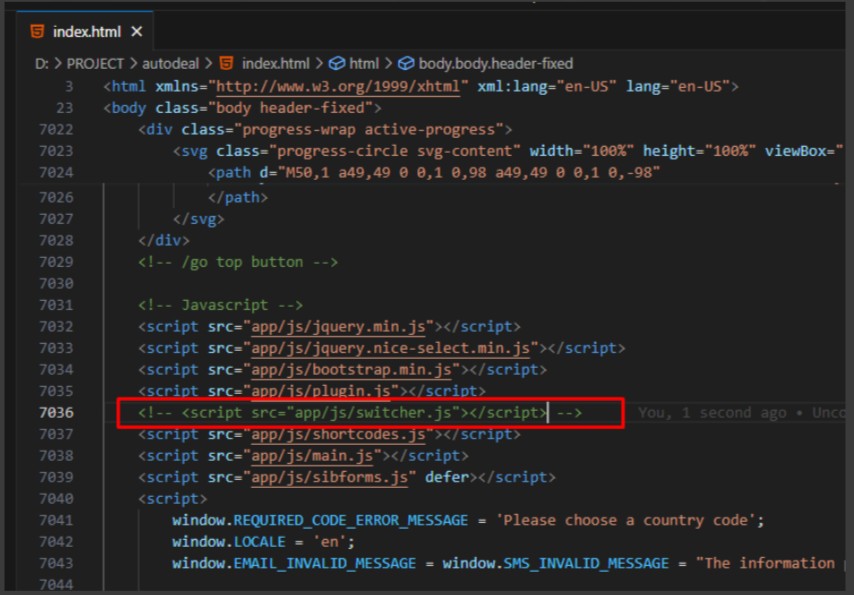Click the progress-circle svg-content class value
This screenshot has height=595, width=854.
click(x=395, y=151)
